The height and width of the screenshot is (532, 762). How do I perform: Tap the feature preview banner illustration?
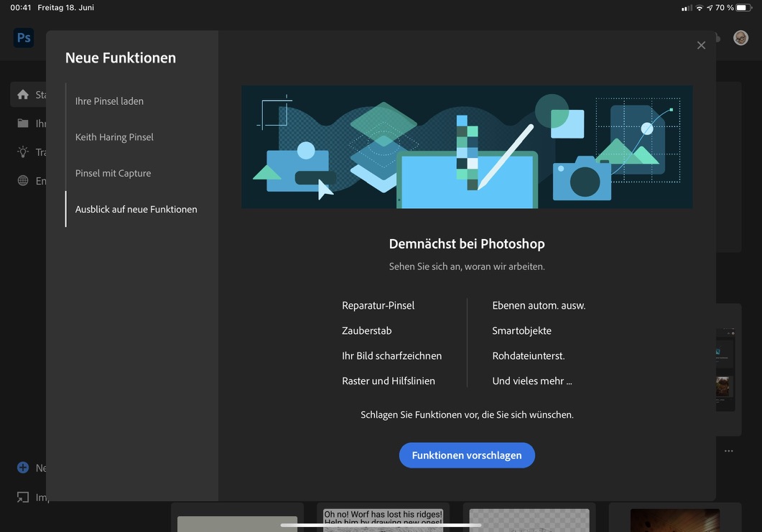tap(467, 147)
